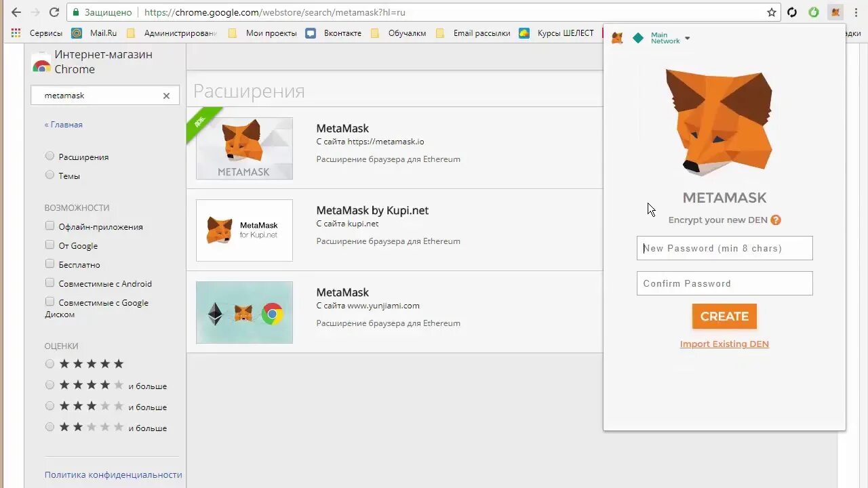Image resolution: width=868 pixels, height=488 pixels.
Task: Click the ОЦЕНКИ filter heading
Action: pyautogui.click(x=61, y=346)
